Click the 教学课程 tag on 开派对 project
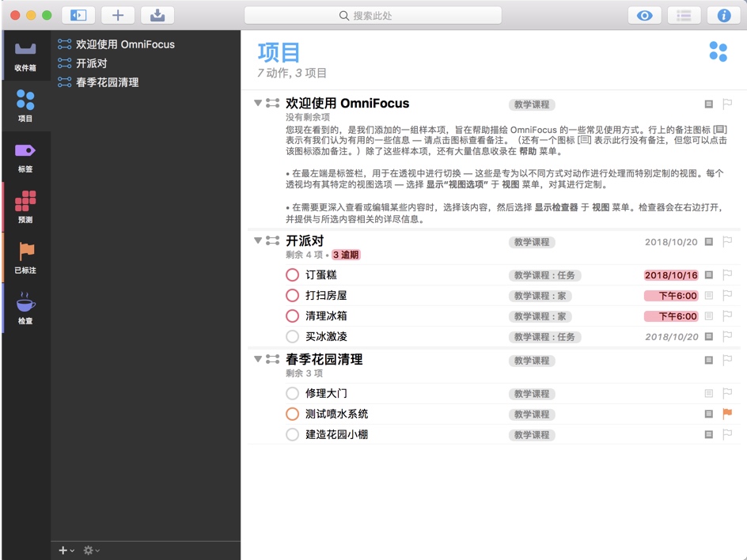747x560 pixels. tap(532, 242)
